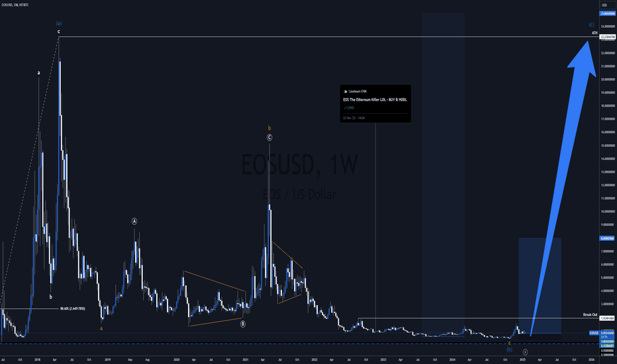The height and width of the screenshot is (364, 617).
Task: Click the orange 'b' label above circled C
Action: coord(269,128)
